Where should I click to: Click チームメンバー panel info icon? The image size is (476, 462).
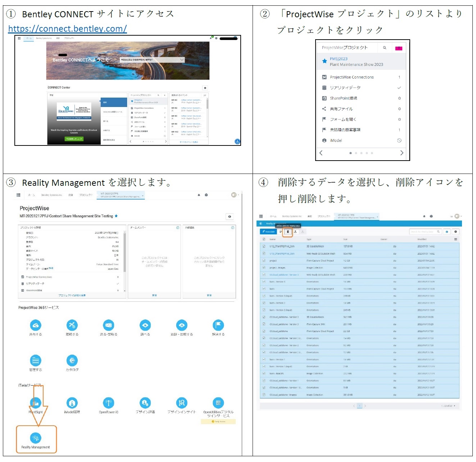(x=178, y=228)
